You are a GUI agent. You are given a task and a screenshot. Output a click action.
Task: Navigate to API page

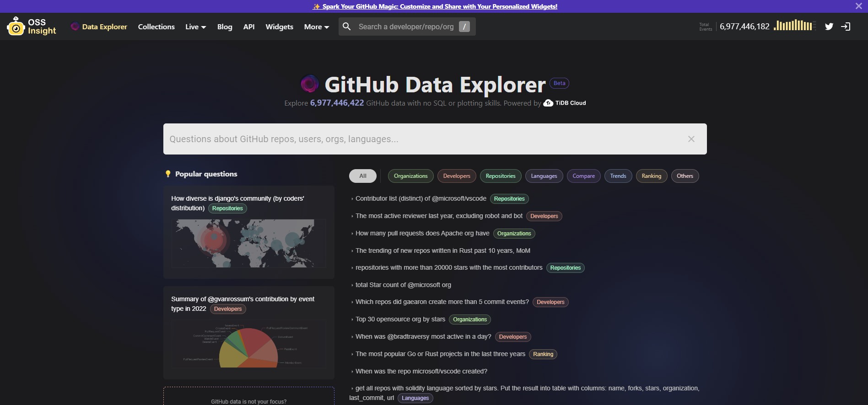click(249, 27)
